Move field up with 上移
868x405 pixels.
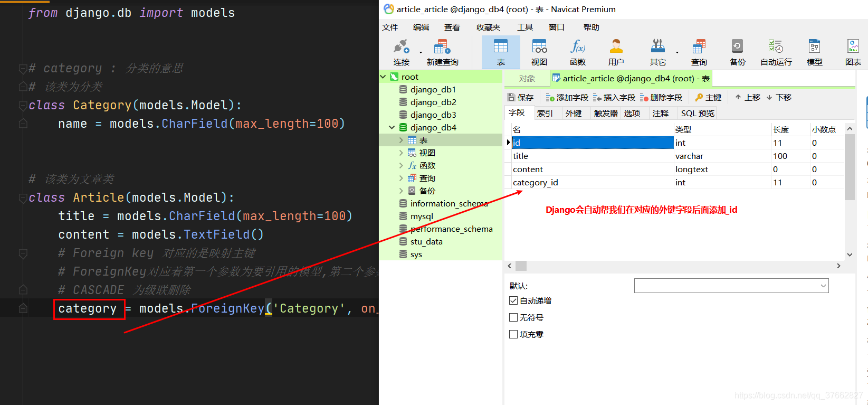click(x=747, y=98)
